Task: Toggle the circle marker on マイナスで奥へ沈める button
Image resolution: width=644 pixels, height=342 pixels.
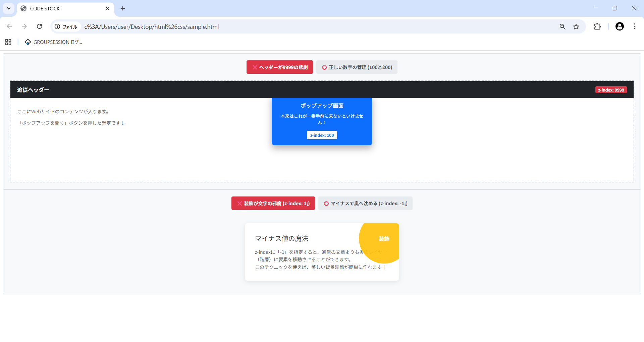Action: click(x=326, y=203)
